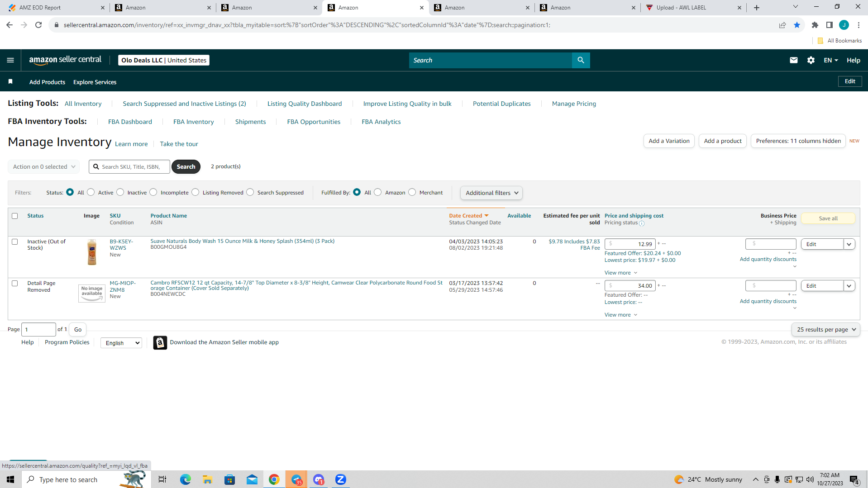Image resolution: width=868 pixels, height=488 pixels.
Task: Open a new browser tab
Action: tap(757, 8)
